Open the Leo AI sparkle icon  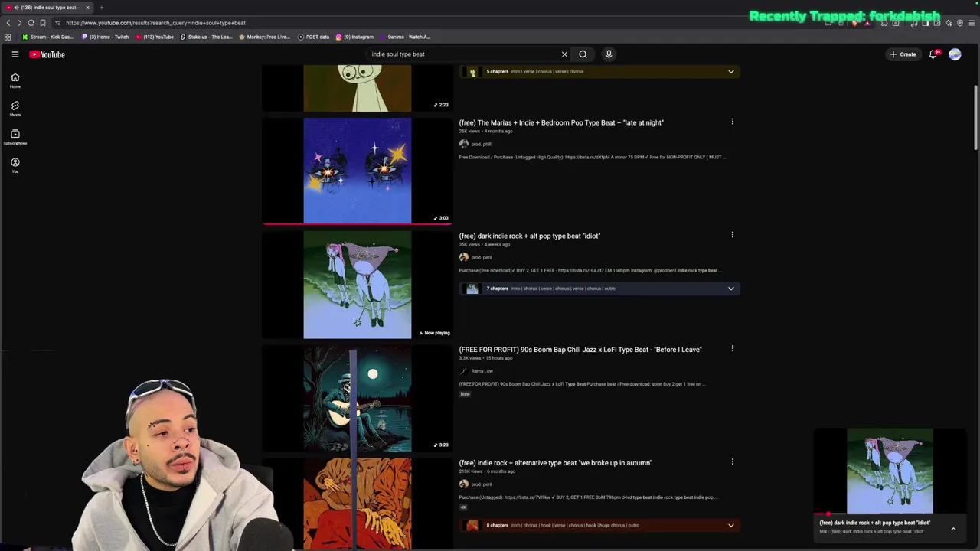(949, 23)
